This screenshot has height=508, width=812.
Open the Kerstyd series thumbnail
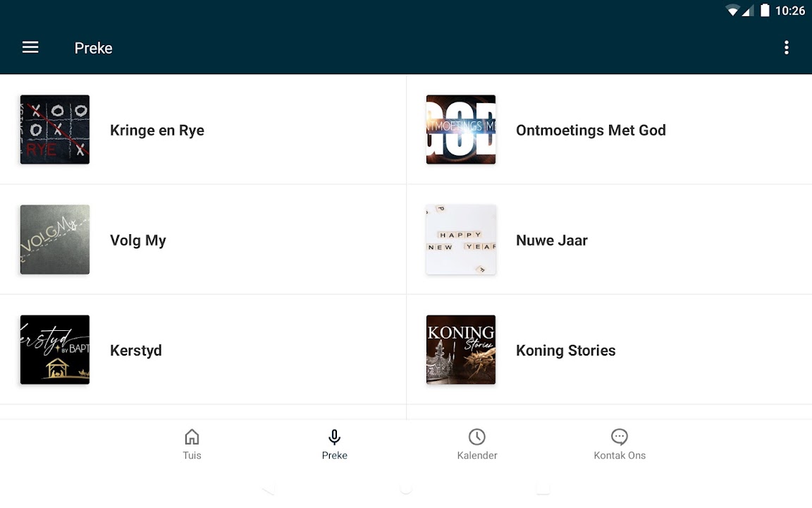tap(55, 350)
